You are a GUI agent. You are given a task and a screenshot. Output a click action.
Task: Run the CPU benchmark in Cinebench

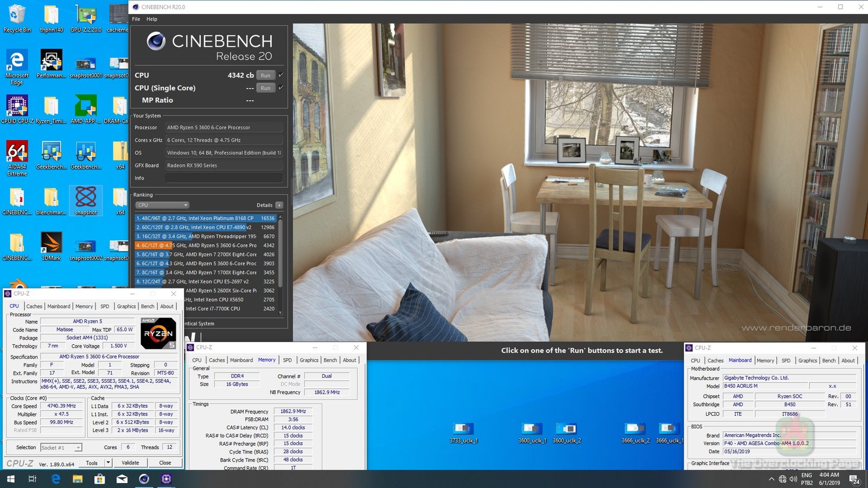(265, 75)
